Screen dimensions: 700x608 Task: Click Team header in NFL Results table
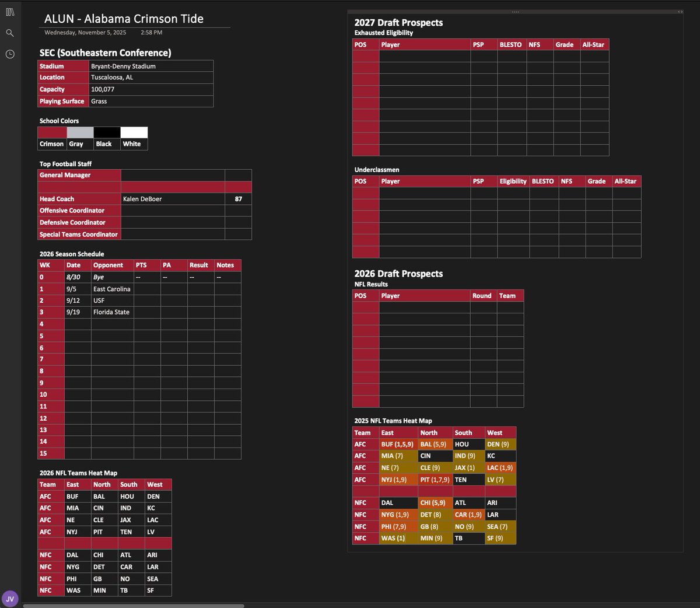click(510, 296)
